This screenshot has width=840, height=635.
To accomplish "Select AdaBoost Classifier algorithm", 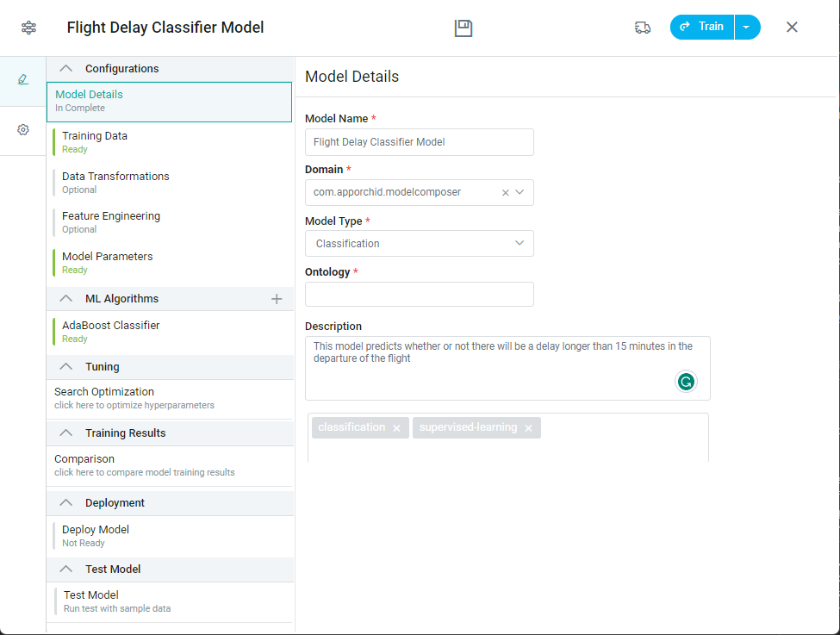I will point(110,331).
